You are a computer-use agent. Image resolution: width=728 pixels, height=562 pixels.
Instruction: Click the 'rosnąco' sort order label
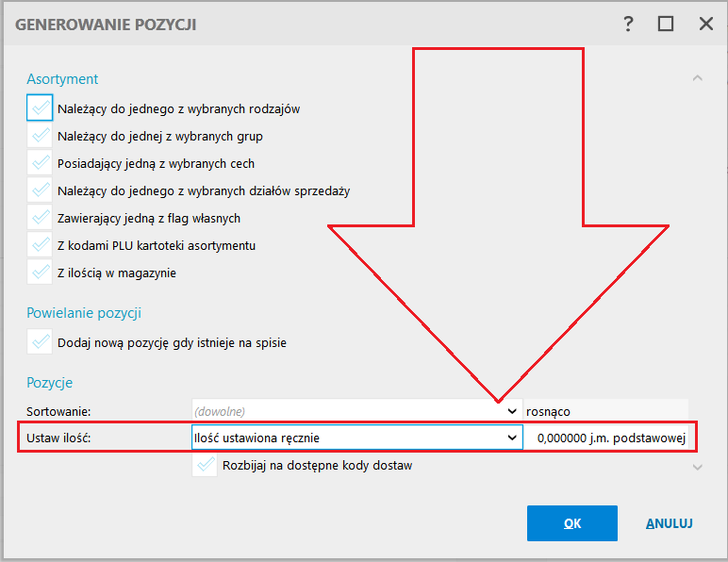548,411
